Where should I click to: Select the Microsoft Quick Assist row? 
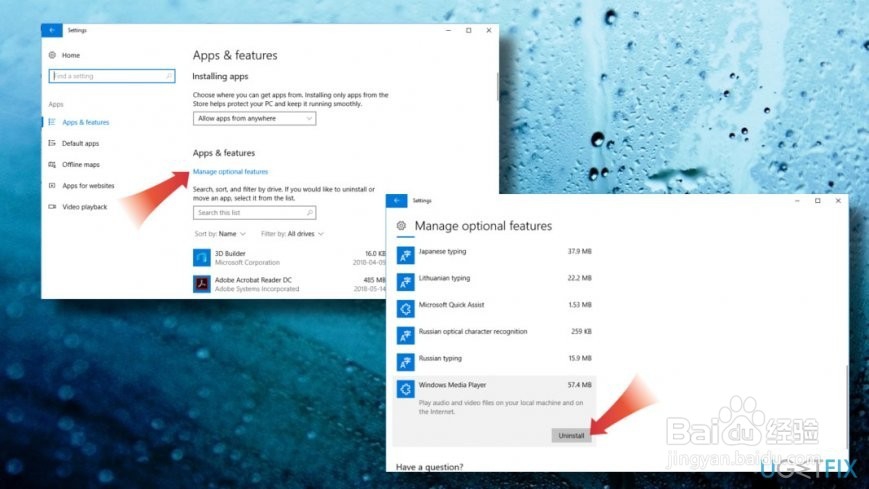(494, 309)
